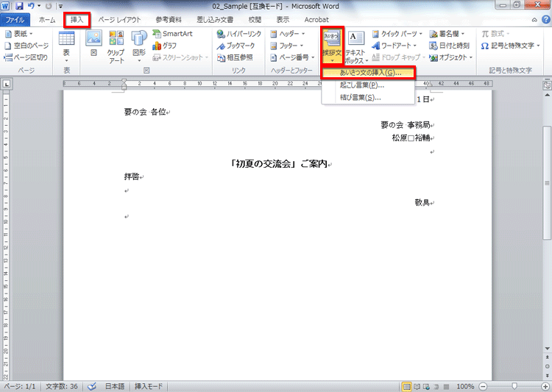Insert 空白のページ blank page
Image resolution: width=552 pixels, height=392 pixels.
[26, 46]
